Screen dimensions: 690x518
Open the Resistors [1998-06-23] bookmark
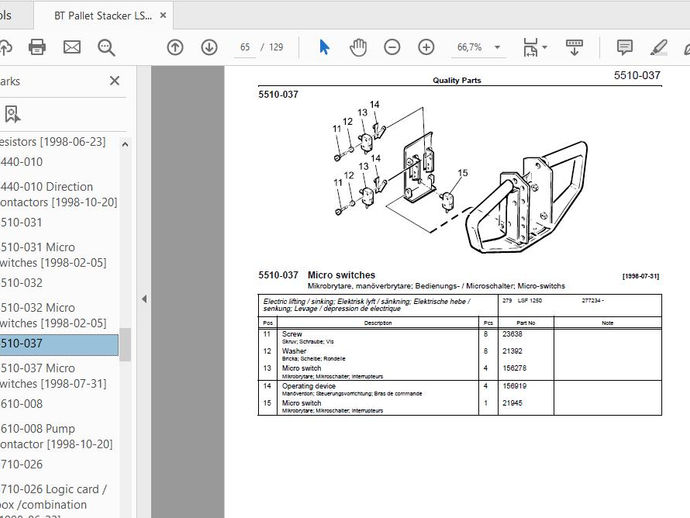point(53,142)
